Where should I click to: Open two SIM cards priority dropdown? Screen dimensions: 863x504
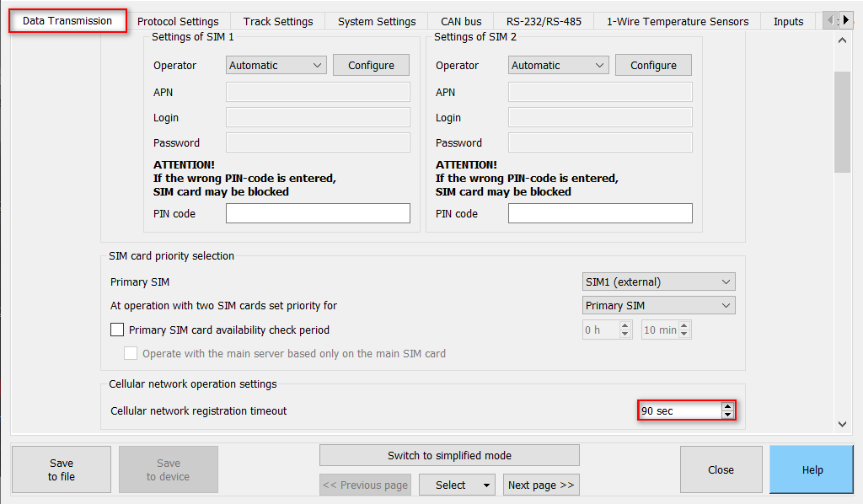coord(658,306)
